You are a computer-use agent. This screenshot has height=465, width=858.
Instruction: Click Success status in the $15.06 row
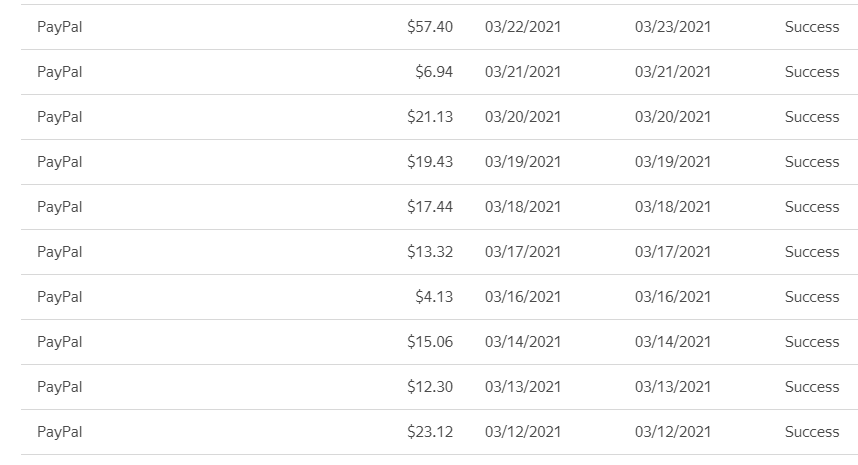811,342
